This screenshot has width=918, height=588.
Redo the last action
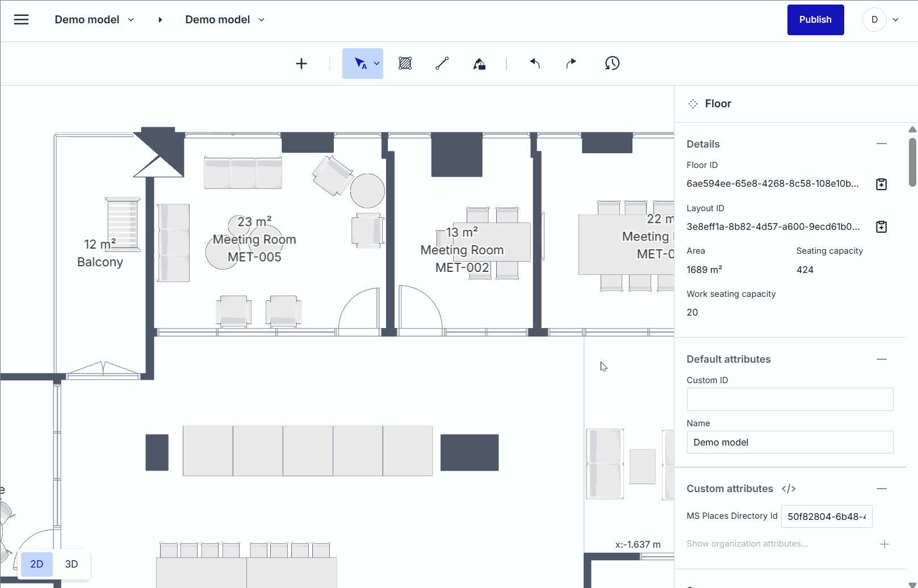pyautogui.click(x=571, y=64)
